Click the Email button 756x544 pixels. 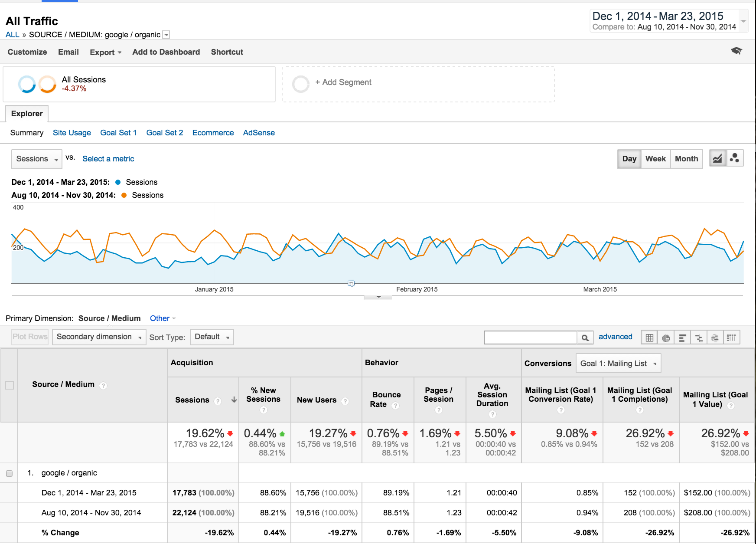(x=68, y=52)
